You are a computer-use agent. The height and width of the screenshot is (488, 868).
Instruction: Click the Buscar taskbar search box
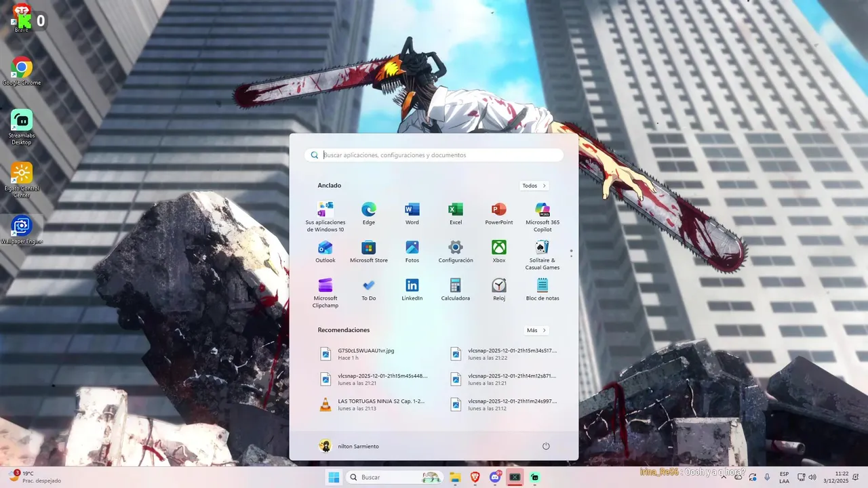tap(393, 477)
